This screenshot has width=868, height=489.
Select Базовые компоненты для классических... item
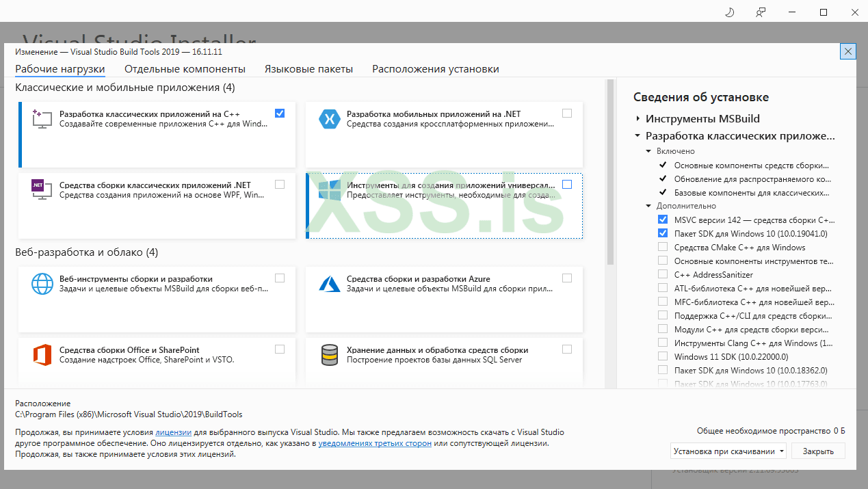coord(752,192)
